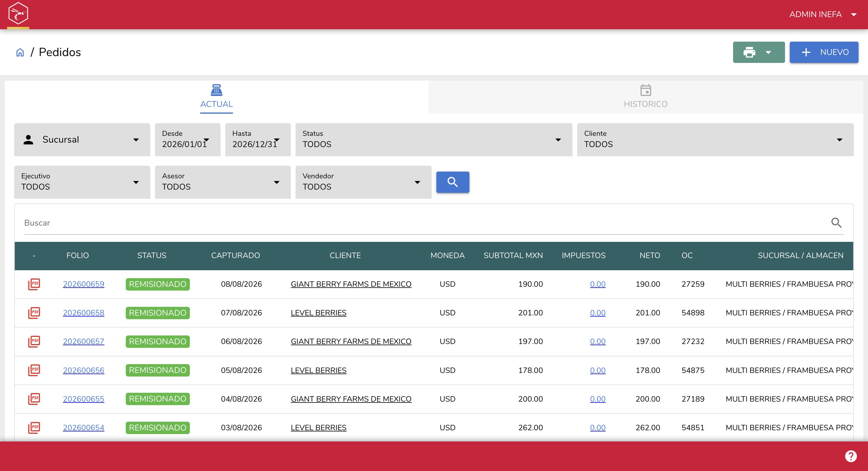The image size is (868, 471).
Task: Run filter search with blue magnifier button
Action: [x=453, y=182]
